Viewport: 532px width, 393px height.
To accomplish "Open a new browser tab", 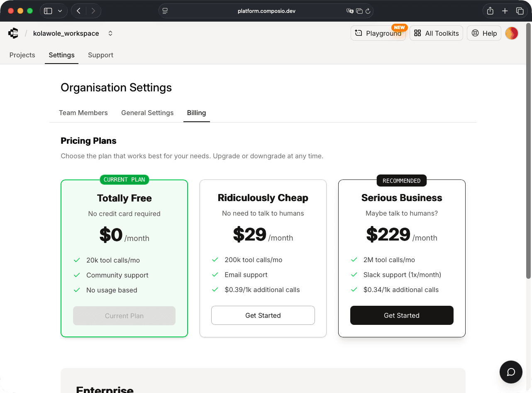I will click(x=505, y=11).
